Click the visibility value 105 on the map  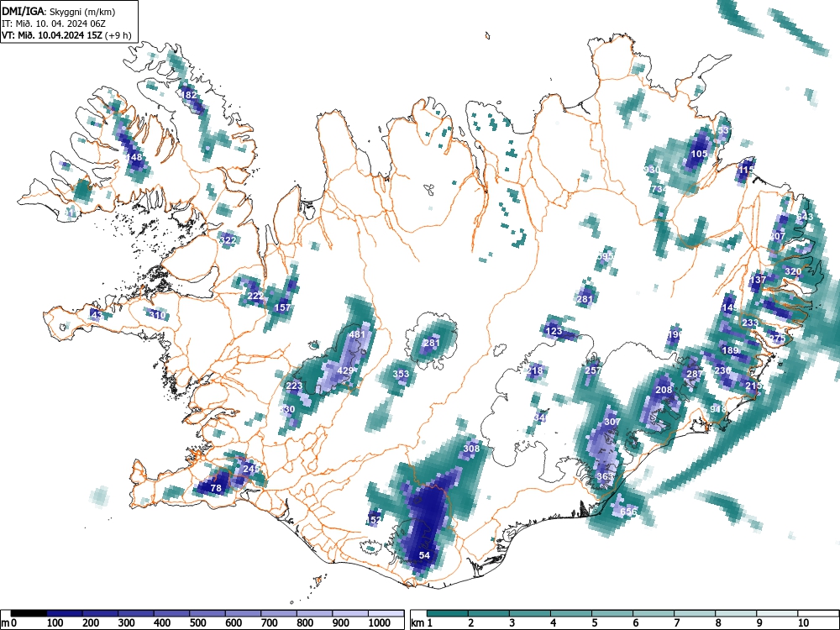pyautogui.click(x=699, y=154)
